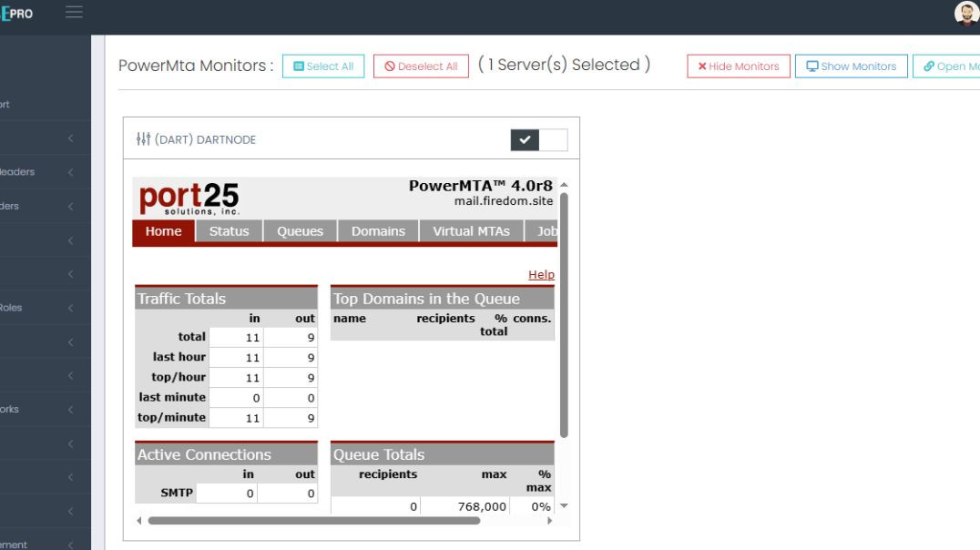Image resolution: width=980 pixels, height=550 pixels.
Task: Click the Open Monitors link button
Action: [x=948, y=66]
